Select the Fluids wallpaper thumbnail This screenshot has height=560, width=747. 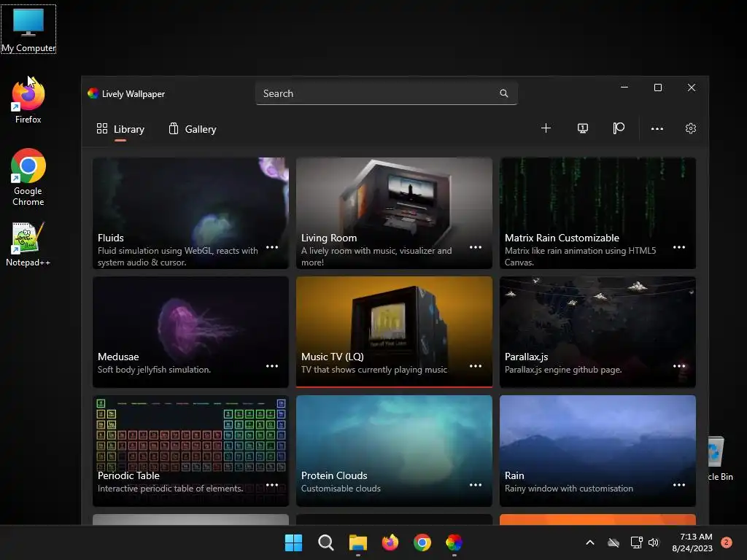tap(190, 213)
